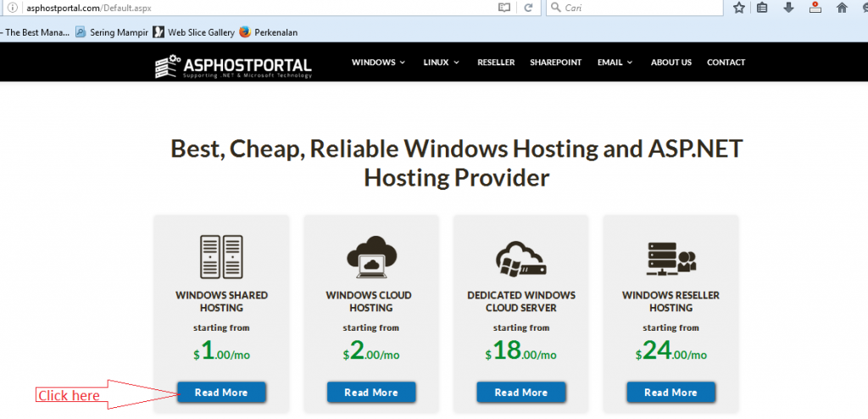Expand the LINUX menu dropdown
This screenshot has height=419, width=868.
(441, 62)
